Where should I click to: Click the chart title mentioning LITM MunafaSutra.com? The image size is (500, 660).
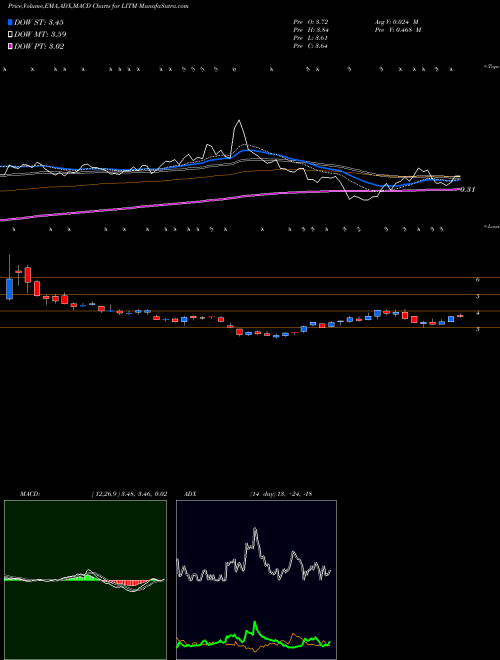(x=98, y=6)
